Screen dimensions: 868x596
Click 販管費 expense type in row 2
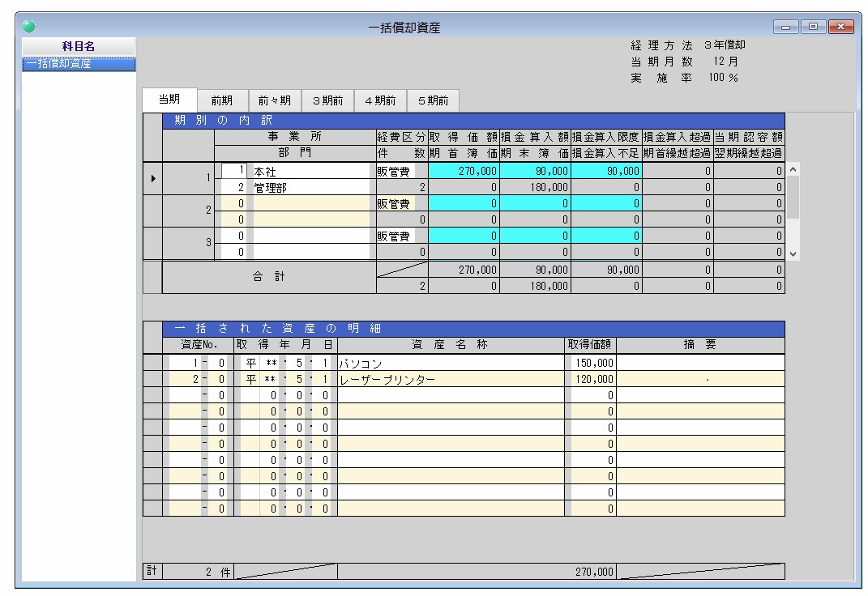pos(395,204)
